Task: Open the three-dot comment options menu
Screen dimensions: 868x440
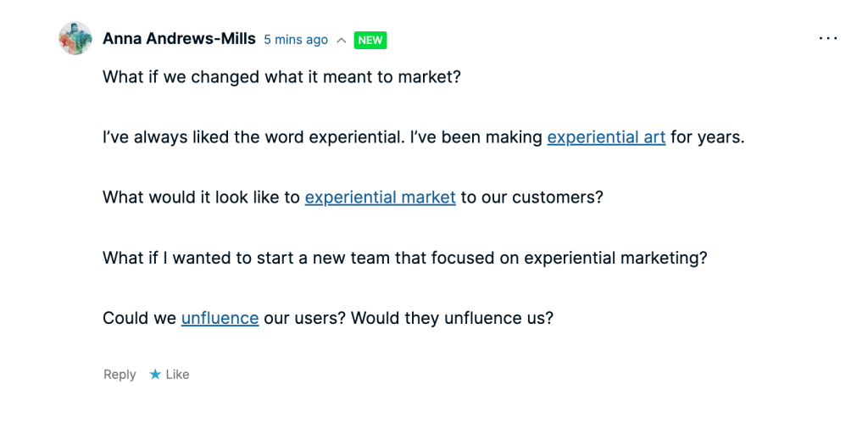Action: click(x=827, y=39)
